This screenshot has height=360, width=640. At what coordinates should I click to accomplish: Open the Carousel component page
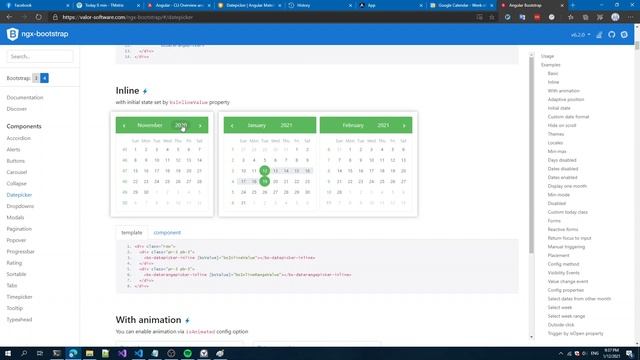(x=17, y=172)
